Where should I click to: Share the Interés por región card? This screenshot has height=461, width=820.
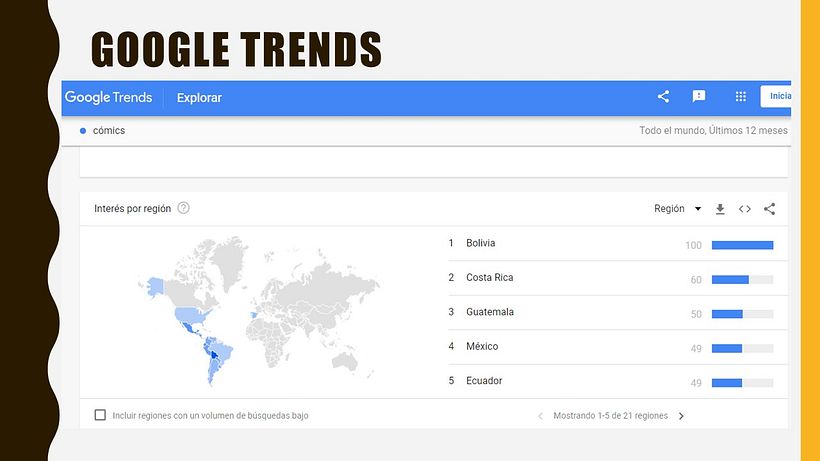coord(769,209)
